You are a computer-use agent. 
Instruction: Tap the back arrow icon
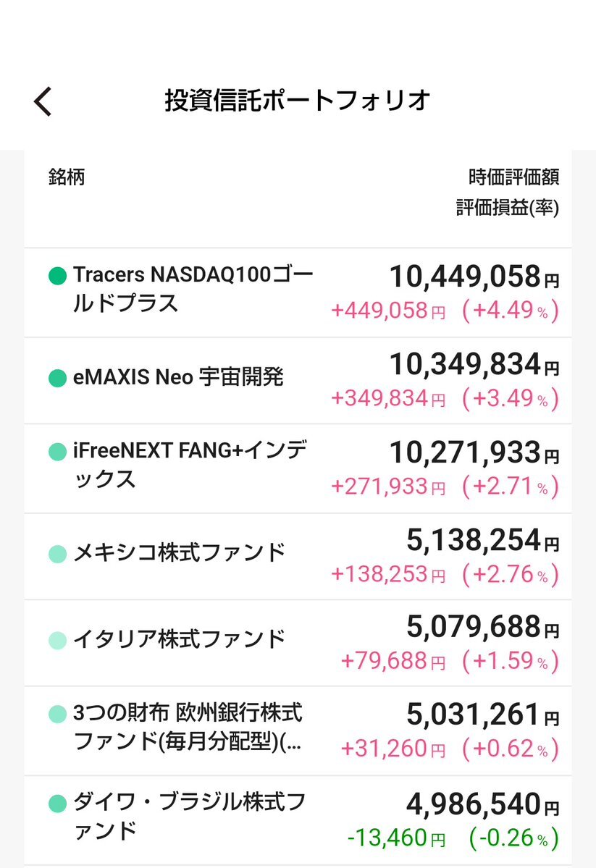(43, 101)
